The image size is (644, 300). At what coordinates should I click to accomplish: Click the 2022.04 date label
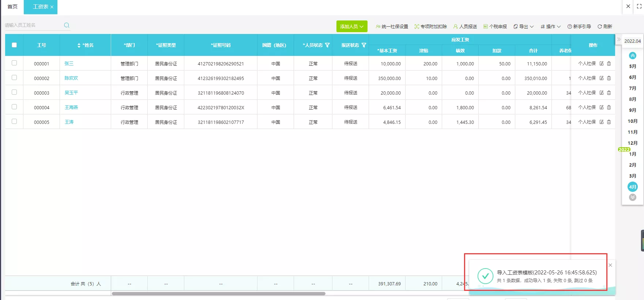[x=633, y=41]
